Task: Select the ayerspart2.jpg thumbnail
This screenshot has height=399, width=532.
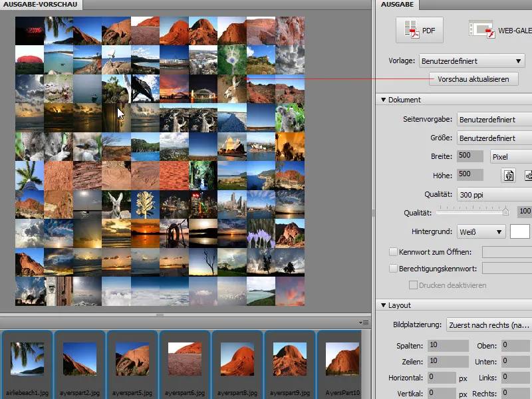Action: click(80, 359)
